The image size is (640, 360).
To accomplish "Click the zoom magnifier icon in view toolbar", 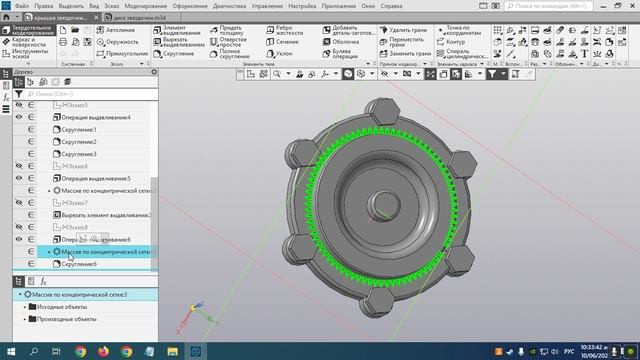I will coord(277,74).
